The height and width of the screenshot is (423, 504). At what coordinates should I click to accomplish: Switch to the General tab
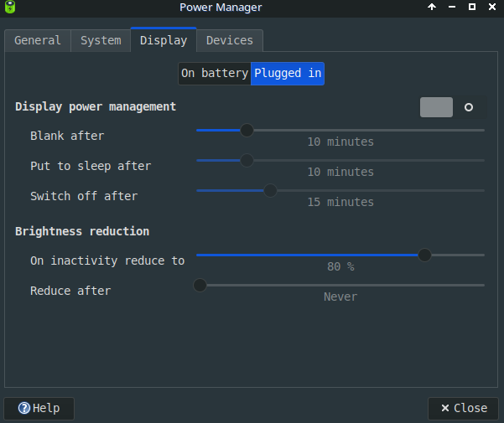[38, 40]
